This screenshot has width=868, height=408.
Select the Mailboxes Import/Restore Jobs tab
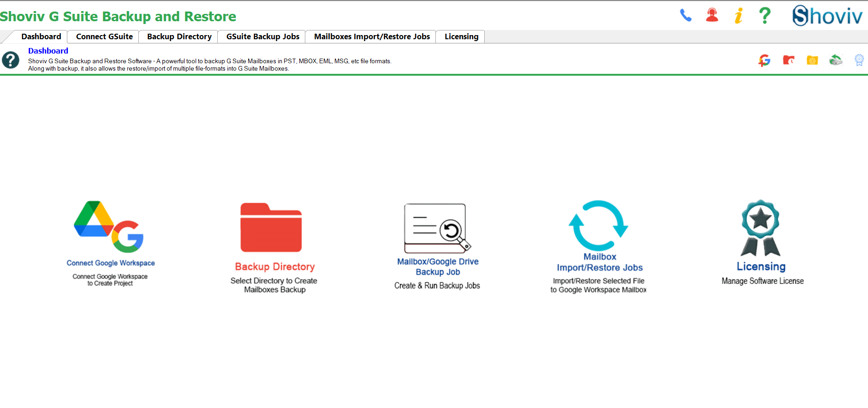[372, 36]
